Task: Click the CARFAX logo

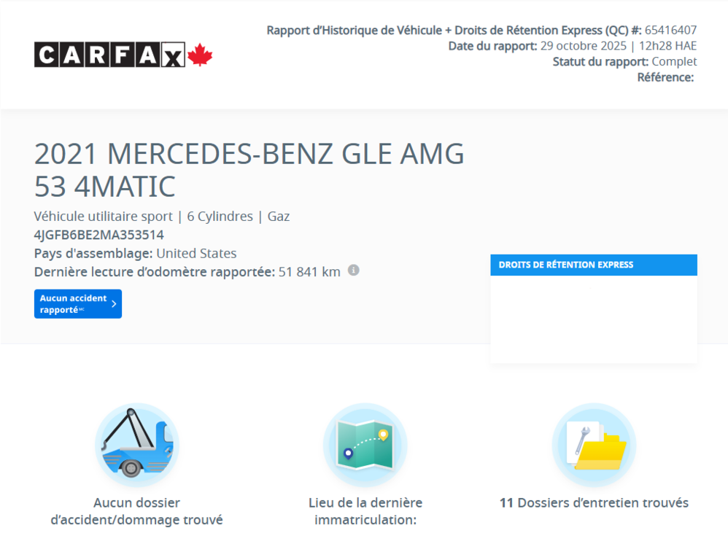Action: 108,56
